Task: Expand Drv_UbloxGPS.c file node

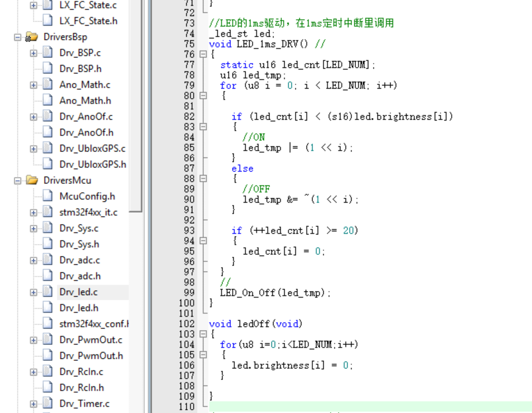Action: click(33, 149)
